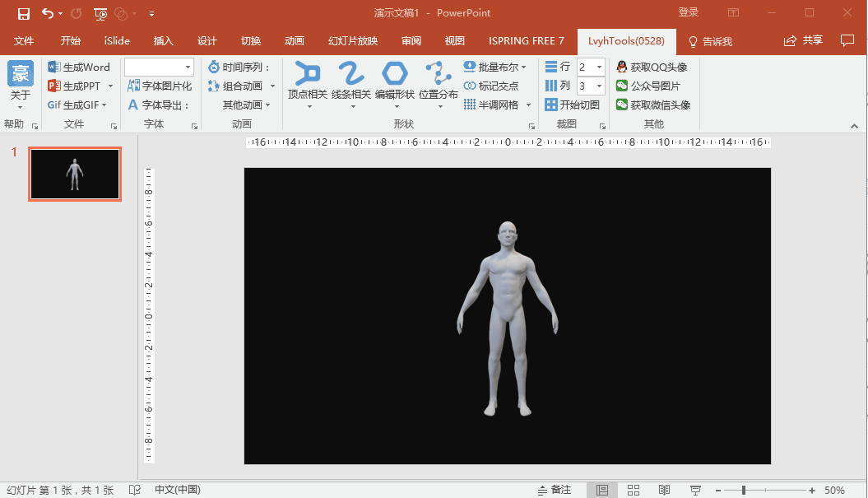The width and height of the screenshot is (868, 498).
Task: Toggle slide sorter view in status bar
Action: 634,490
